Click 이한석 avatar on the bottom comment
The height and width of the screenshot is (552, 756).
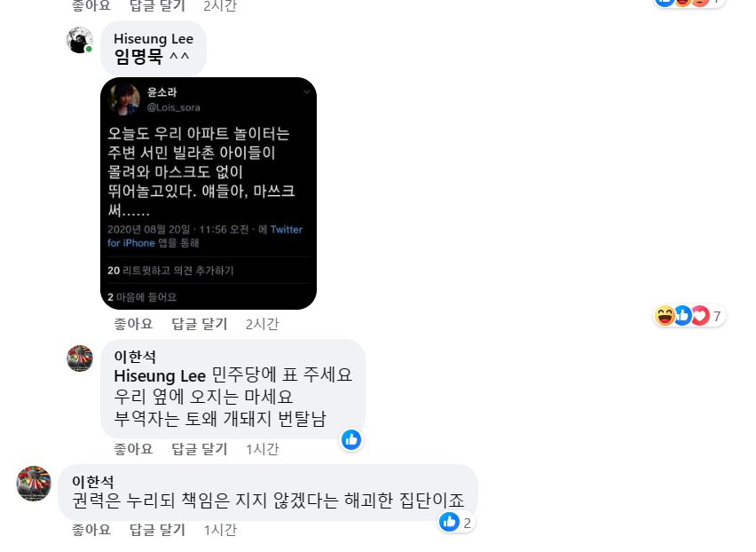tap(34, 484)
